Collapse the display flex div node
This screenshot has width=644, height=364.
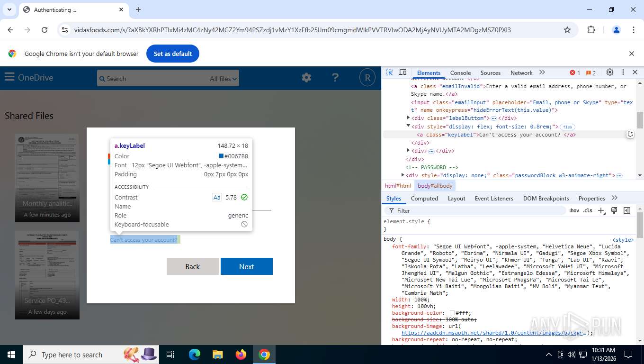409,127
